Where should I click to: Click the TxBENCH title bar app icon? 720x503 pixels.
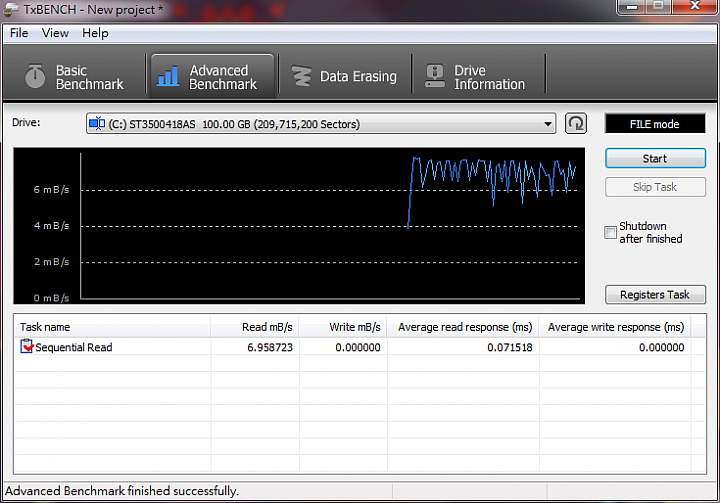pos(11,9)
